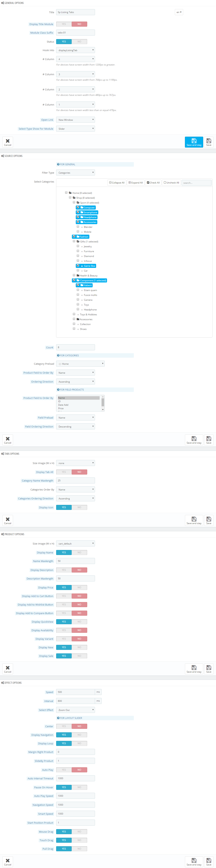Save the Tabs Options section
Screen dimensions: 216x868
click(x=209, y=520)
